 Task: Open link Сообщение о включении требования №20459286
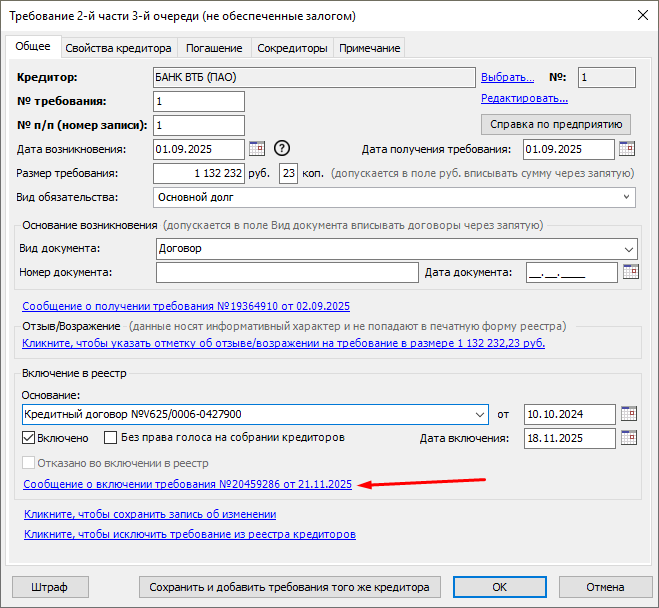186,484
